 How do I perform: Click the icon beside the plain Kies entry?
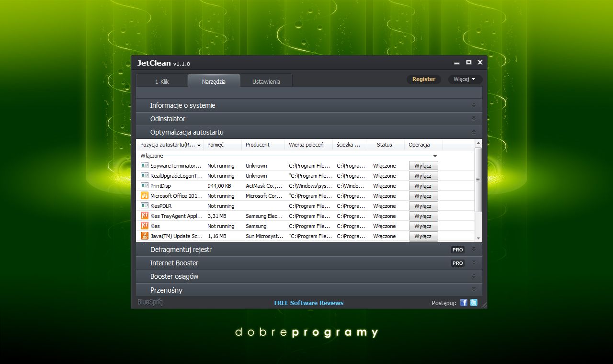[145, 226]
